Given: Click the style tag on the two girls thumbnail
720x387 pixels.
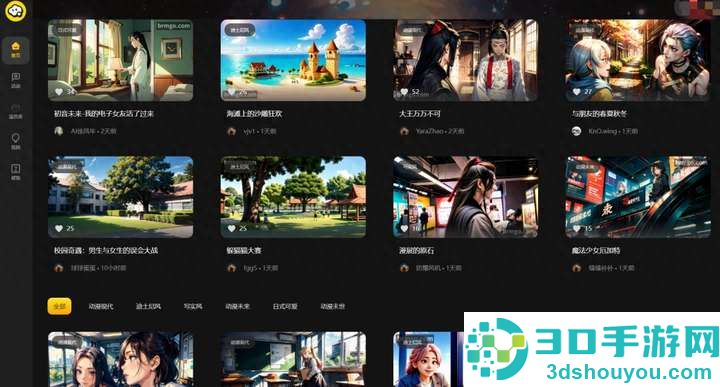Looking at the screenshot, I should click(x=67, y=342).
